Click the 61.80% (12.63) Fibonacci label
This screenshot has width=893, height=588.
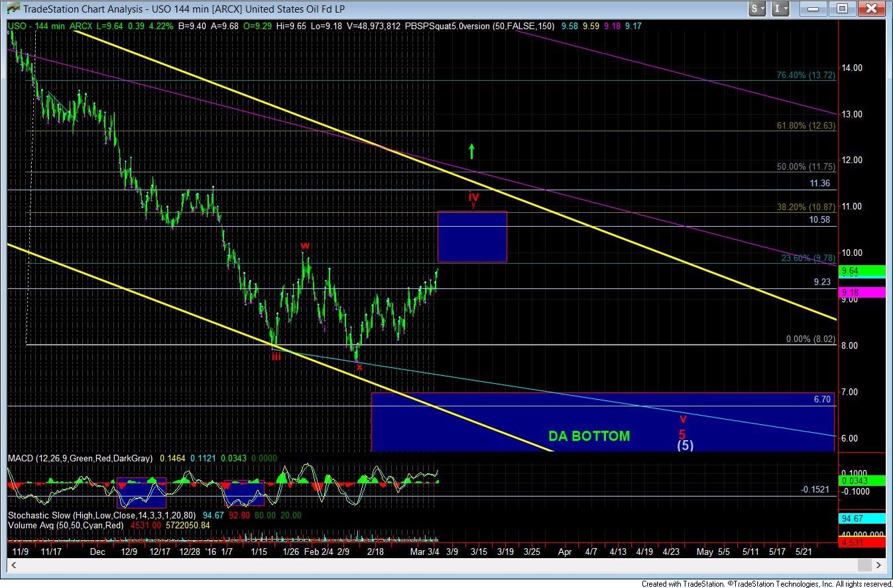(806, 125)
